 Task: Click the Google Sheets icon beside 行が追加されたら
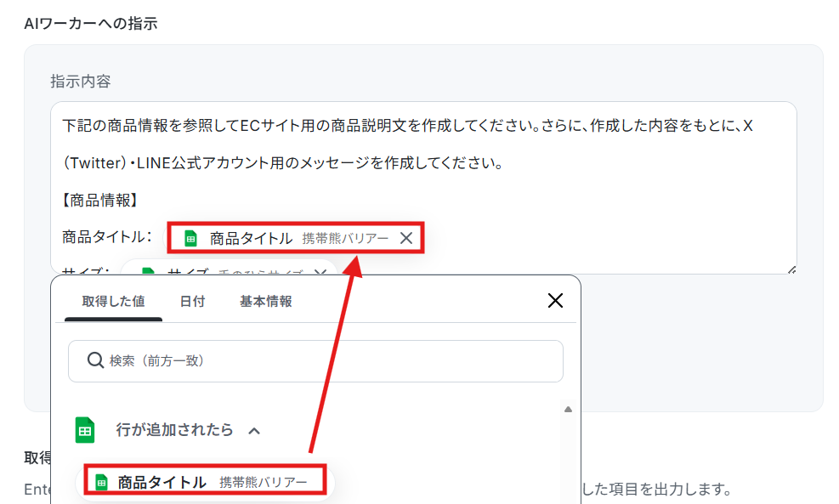pyautogui.click(x=84, y=430)
